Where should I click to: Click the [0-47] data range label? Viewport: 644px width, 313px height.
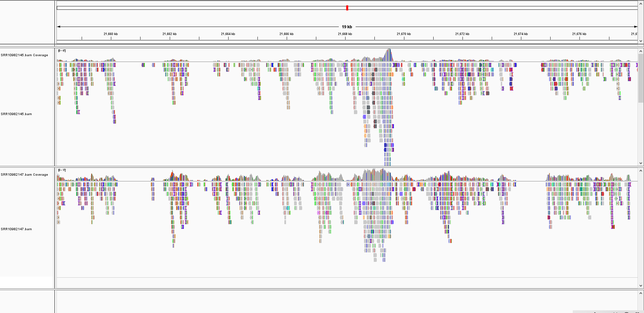[x=62, y=50]
